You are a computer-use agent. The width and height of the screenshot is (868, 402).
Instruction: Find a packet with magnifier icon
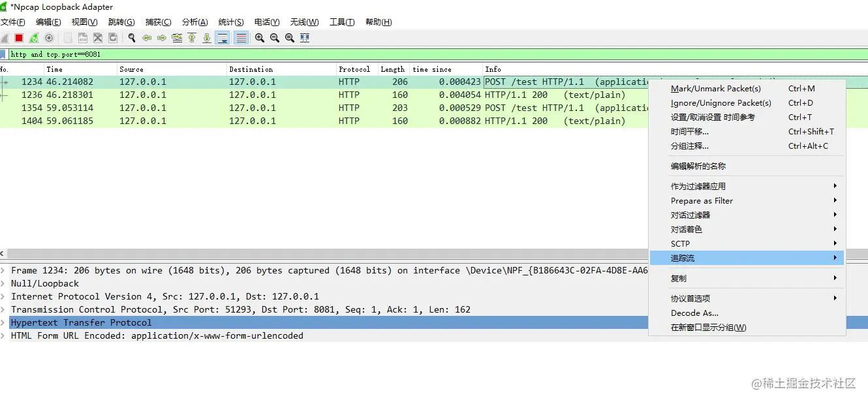coord(132,38)
